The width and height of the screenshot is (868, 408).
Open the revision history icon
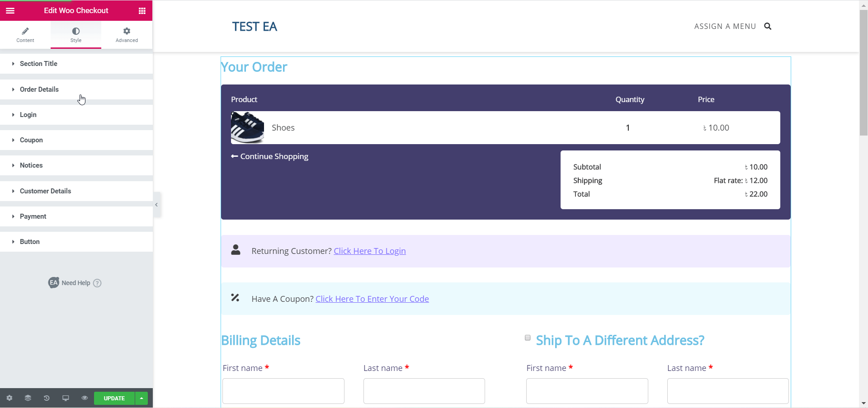(x=47, y=398)
